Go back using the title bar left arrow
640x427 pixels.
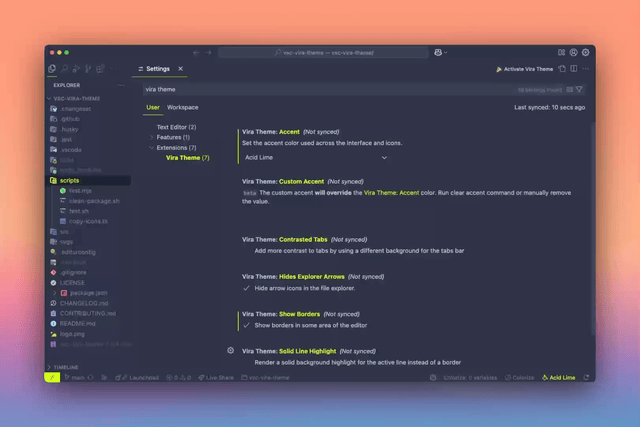coord(196,53)
